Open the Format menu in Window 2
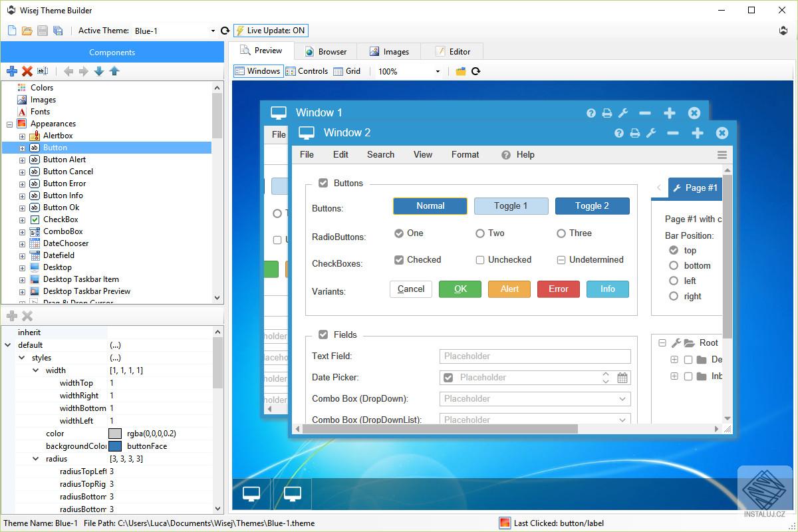 pyautogui.click(x=465, y=154)
